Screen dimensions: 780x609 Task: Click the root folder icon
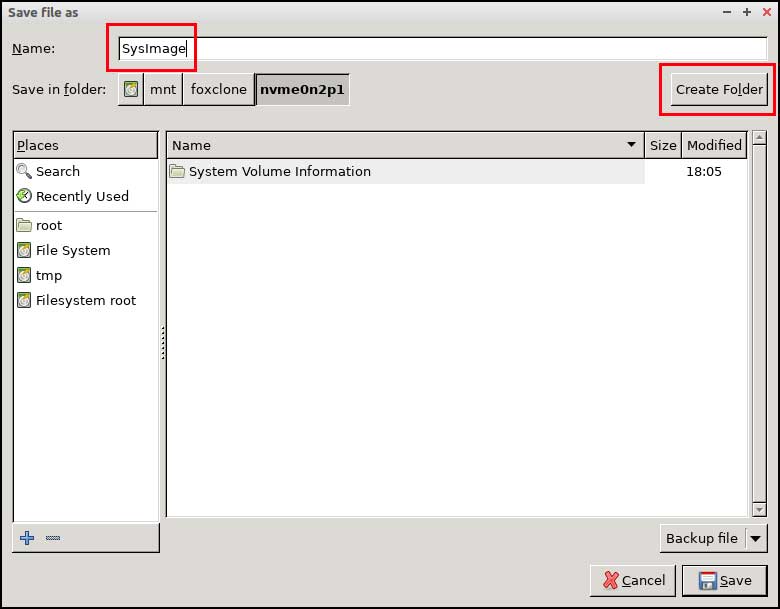coord(24,225)
